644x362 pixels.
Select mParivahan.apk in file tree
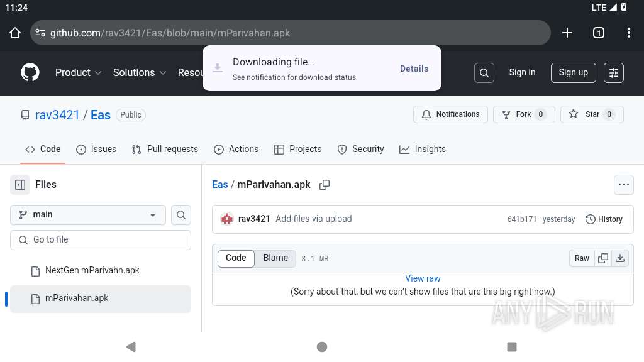pyautogui.click(x=101, y=299)
